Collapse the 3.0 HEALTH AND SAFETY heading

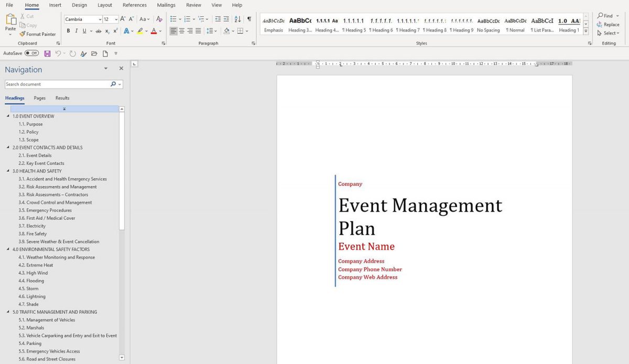7,171
